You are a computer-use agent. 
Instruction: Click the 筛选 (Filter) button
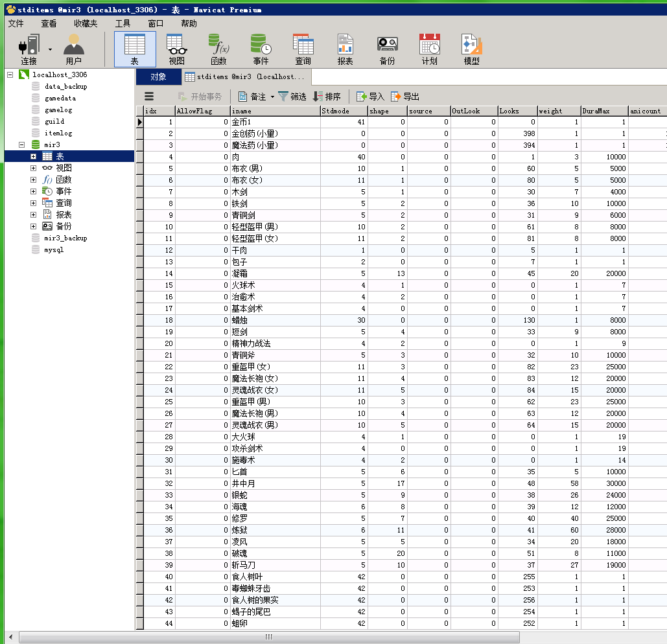292,97
